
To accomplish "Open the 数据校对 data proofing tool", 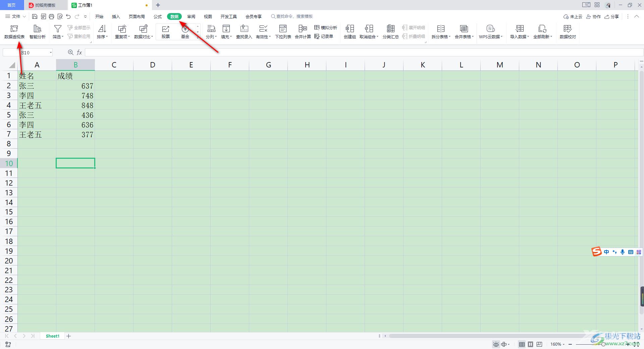I will coord(568,32).
